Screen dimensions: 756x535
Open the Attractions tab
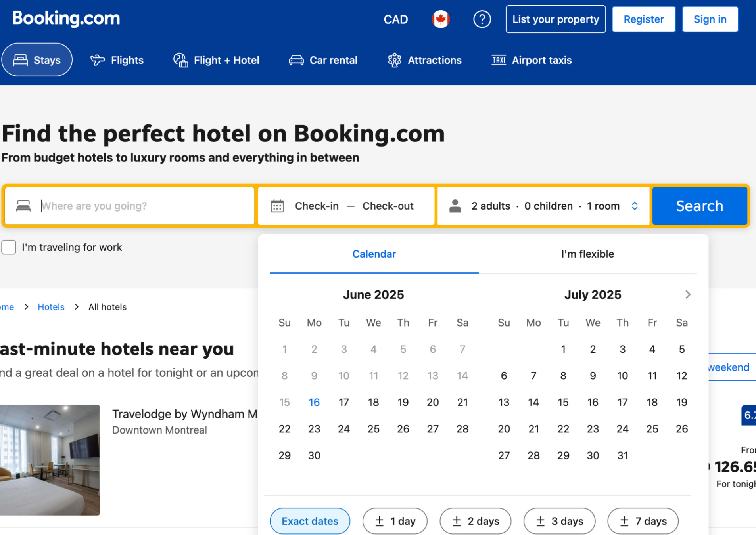(424, 60)
